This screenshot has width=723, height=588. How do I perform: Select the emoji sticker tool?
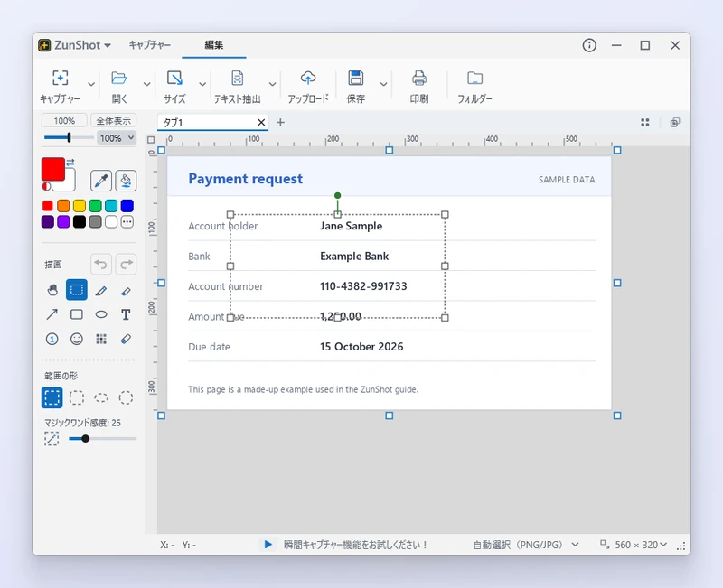(77, 339)
